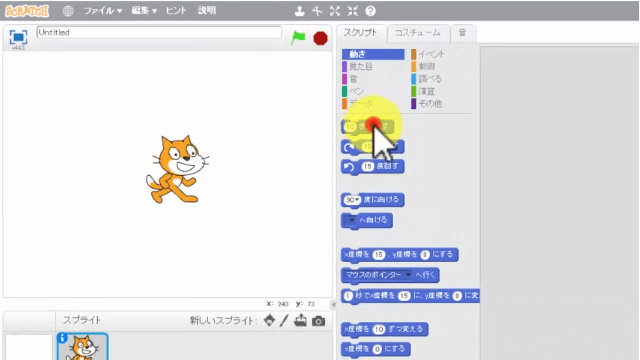Select the grow sprite tool icon

pyautogui.click(x=335, y=11)
